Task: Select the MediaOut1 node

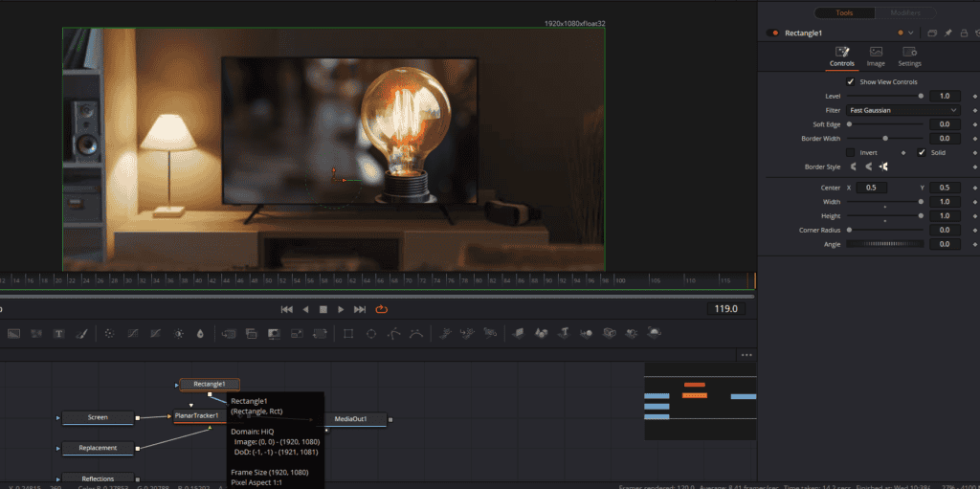Action: (350, 419)
